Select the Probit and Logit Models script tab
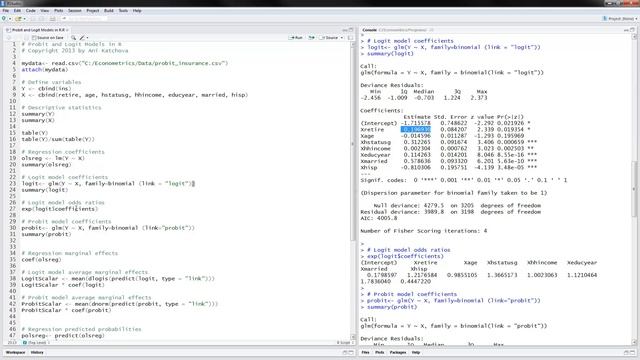The height and width of the screenshot is (360, 640). [37, 30]
